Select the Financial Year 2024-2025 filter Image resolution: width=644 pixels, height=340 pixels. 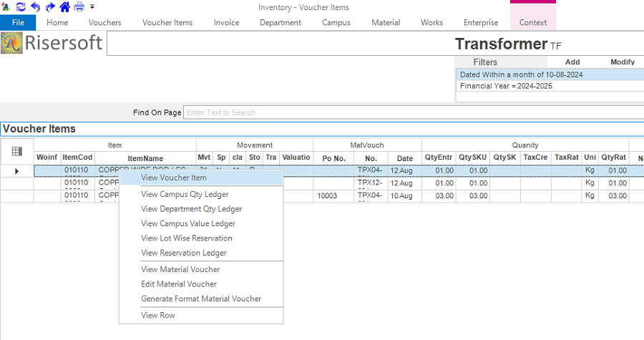click(506, 86)
